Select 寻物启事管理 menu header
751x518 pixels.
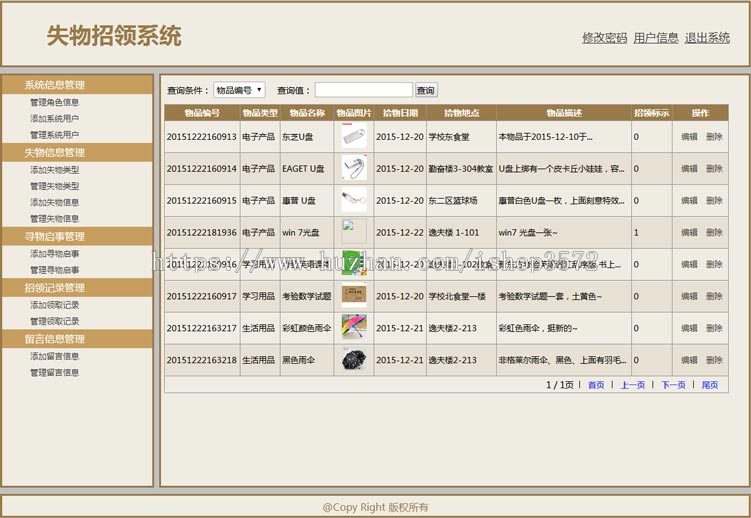coord(77,236)
